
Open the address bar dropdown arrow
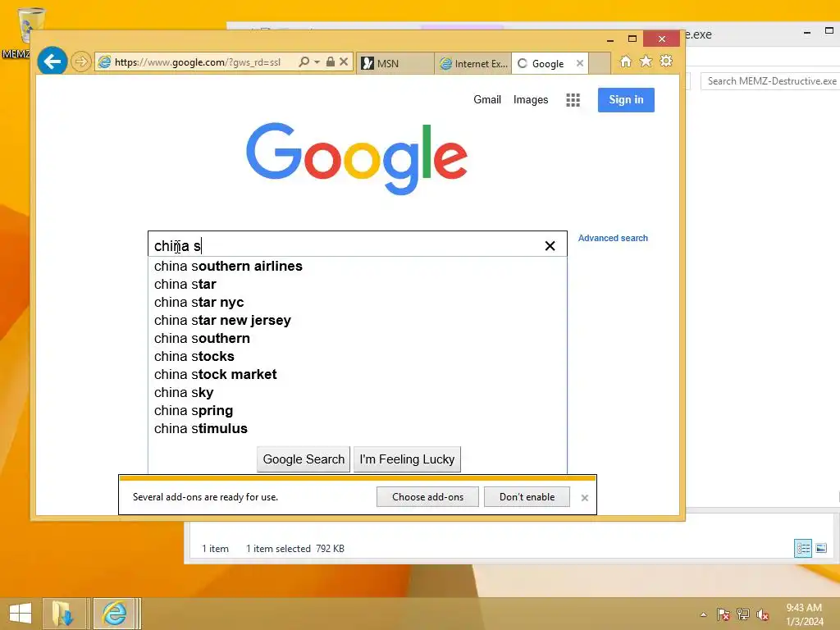tap(317, 62)
